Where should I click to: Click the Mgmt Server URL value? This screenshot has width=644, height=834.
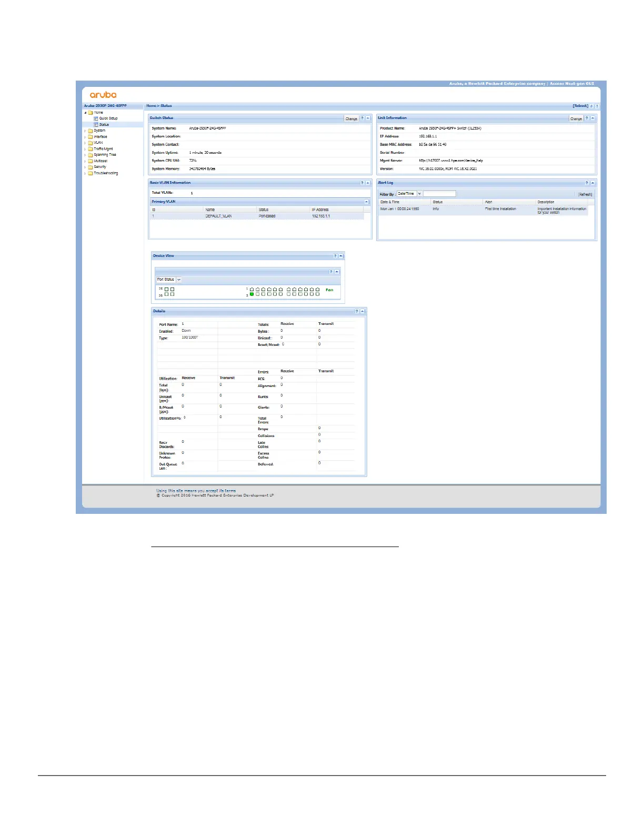pyautogui.click(x=451, y=161)
